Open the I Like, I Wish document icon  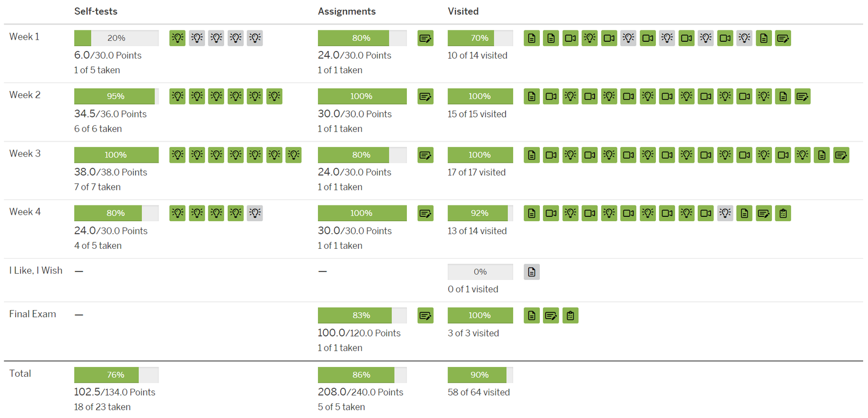tap(532, 272)
